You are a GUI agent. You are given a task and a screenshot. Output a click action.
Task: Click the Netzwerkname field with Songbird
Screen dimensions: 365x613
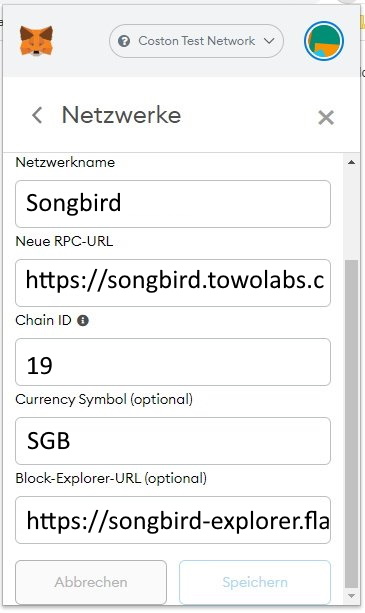[173, 204]
